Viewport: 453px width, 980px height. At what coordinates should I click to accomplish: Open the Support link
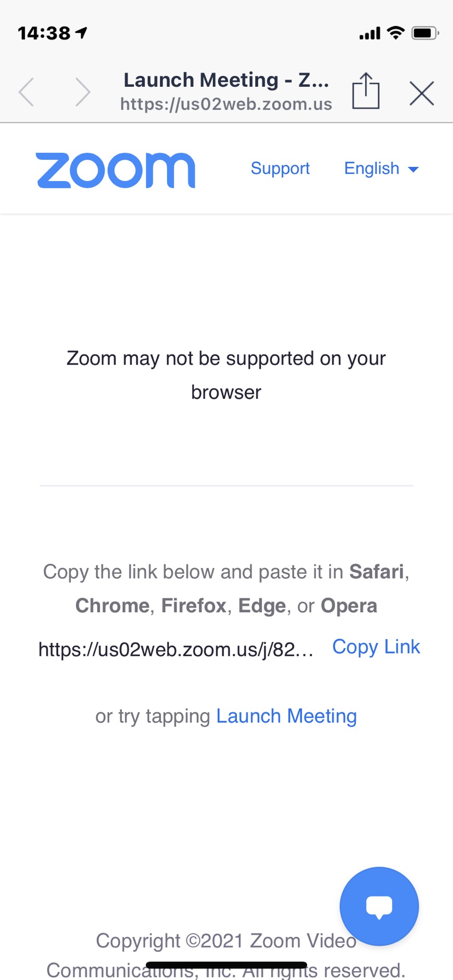click(280, 169)
